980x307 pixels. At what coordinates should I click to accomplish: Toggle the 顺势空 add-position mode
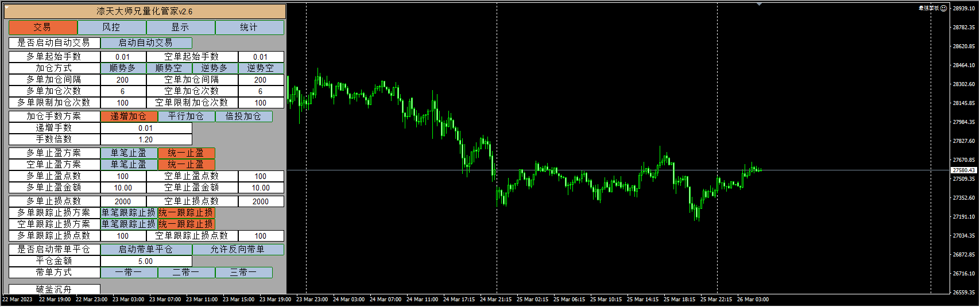click(x=169, y=68)
